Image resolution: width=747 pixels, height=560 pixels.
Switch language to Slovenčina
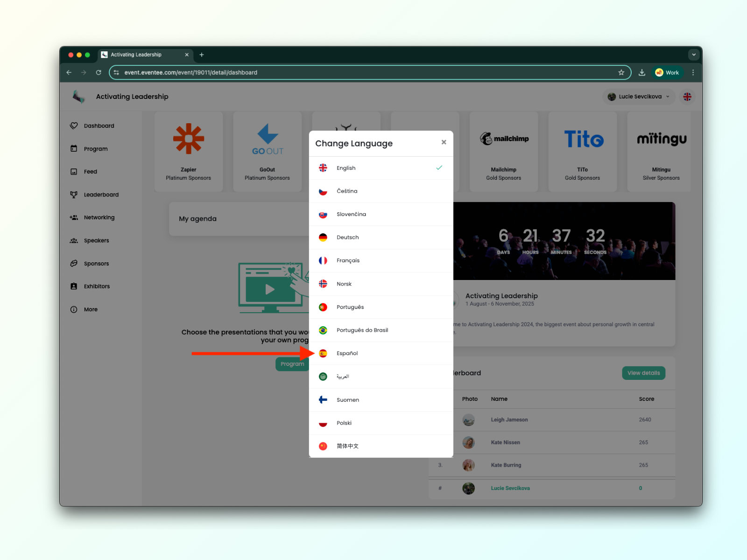coord(381,214)
